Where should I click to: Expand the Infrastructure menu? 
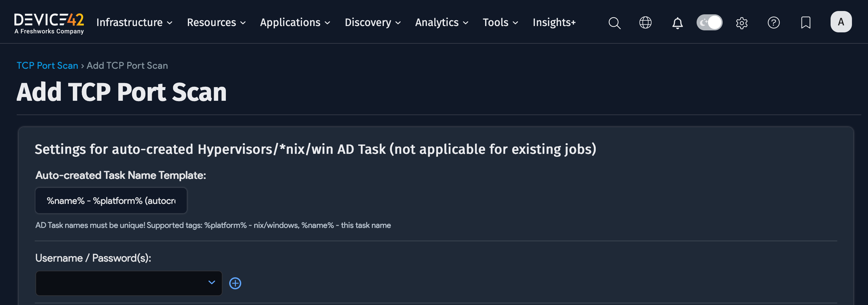tap(134, 23)
